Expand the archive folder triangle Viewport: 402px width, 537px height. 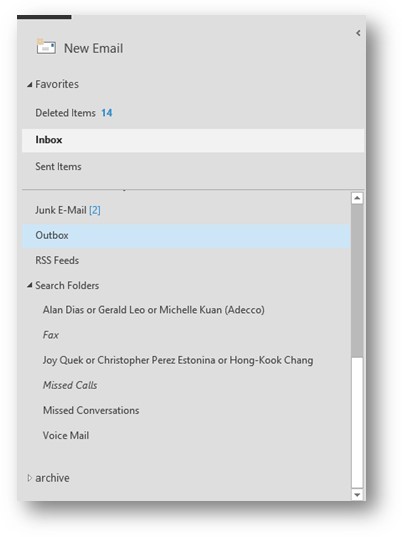(29, 478)
